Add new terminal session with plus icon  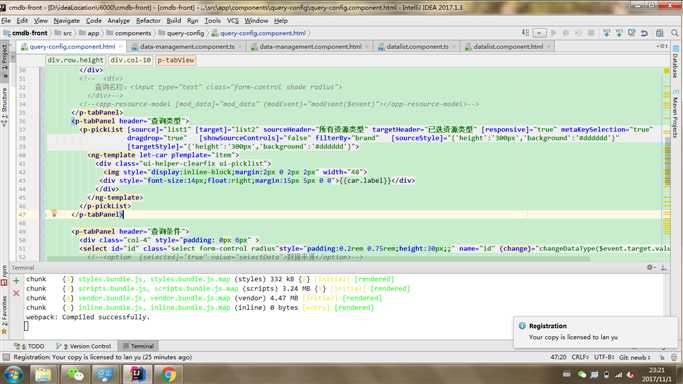(16, 281)
